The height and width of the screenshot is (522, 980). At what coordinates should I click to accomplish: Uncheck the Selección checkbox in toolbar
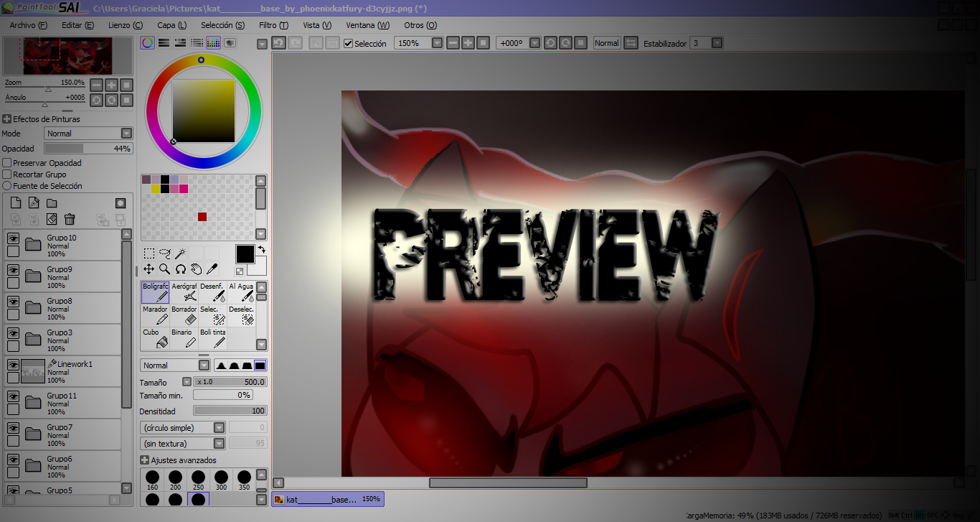coord(349,43)
